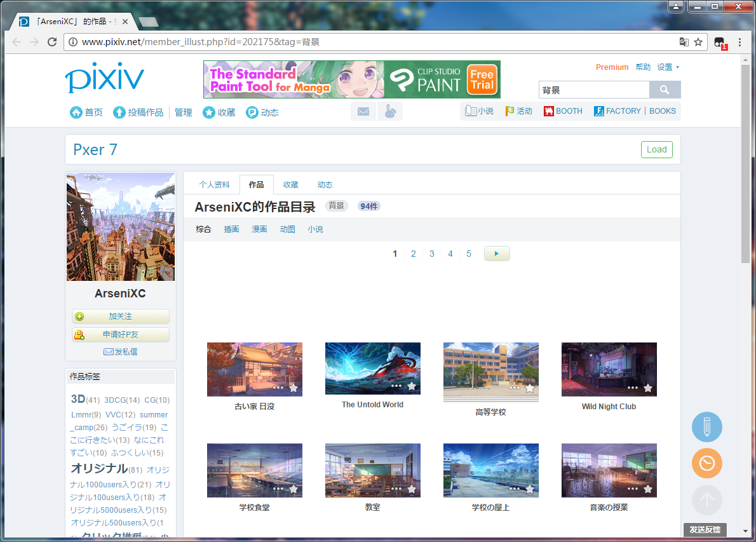Click 发私信 send message link
Screen dimensions: 756x542
[x=121, y=351]
